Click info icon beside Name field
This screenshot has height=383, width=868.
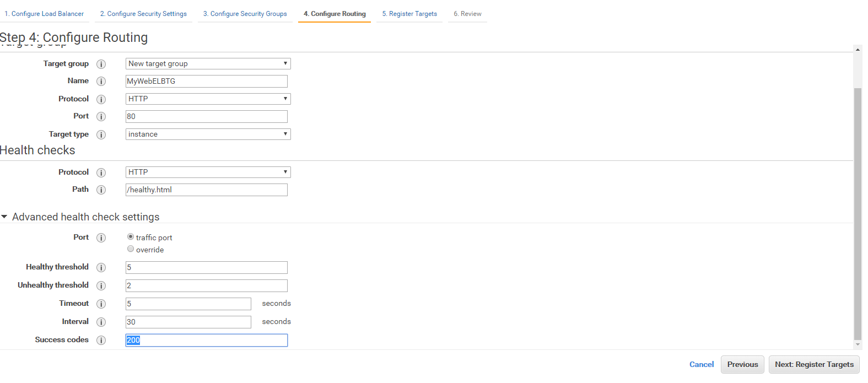click(101, 82)
